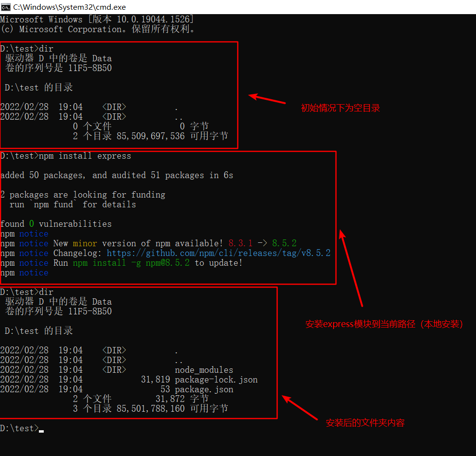
Task: Click the Microsoft Corporation copyright line
Action: click(x=97, y=29)
